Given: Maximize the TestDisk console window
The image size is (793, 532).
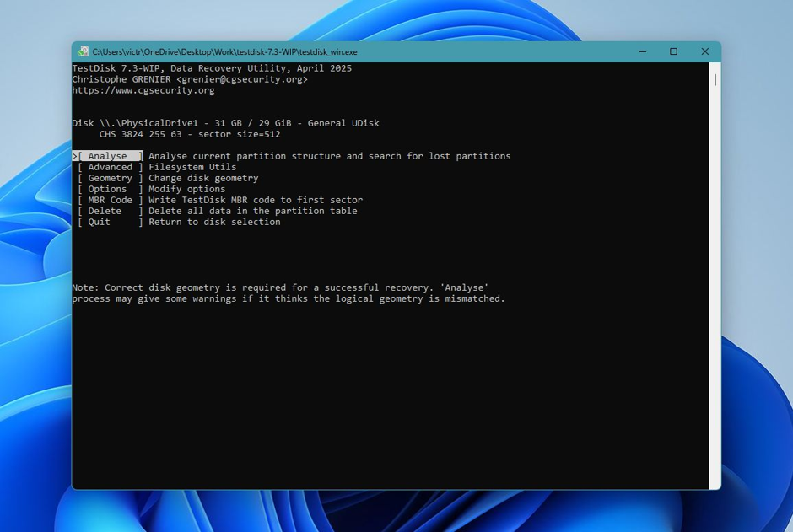Looking at the screenshot, I should [x=674, y=51].
